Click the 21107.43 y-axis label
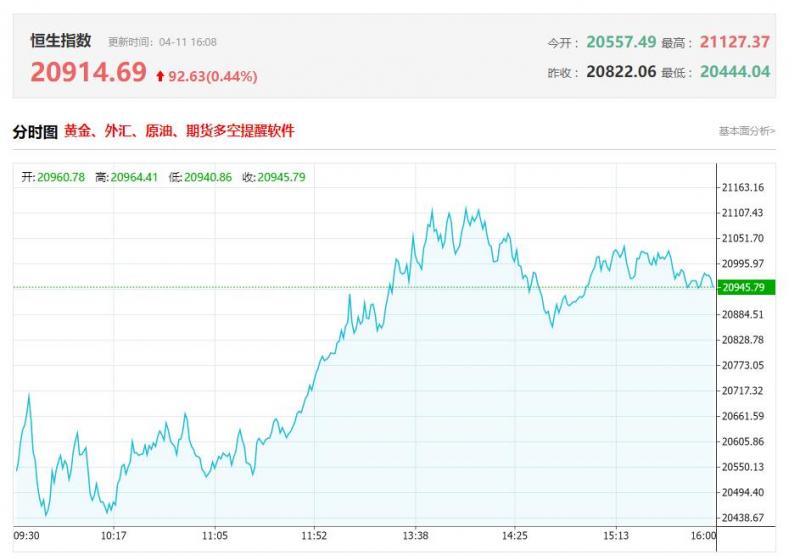800x560 pixels. click(x=743, y=213)
